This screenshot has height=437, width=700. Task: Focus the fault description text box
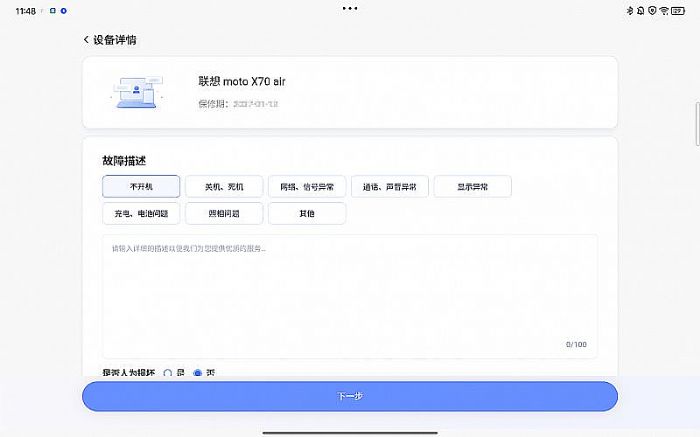click(349, 295)
